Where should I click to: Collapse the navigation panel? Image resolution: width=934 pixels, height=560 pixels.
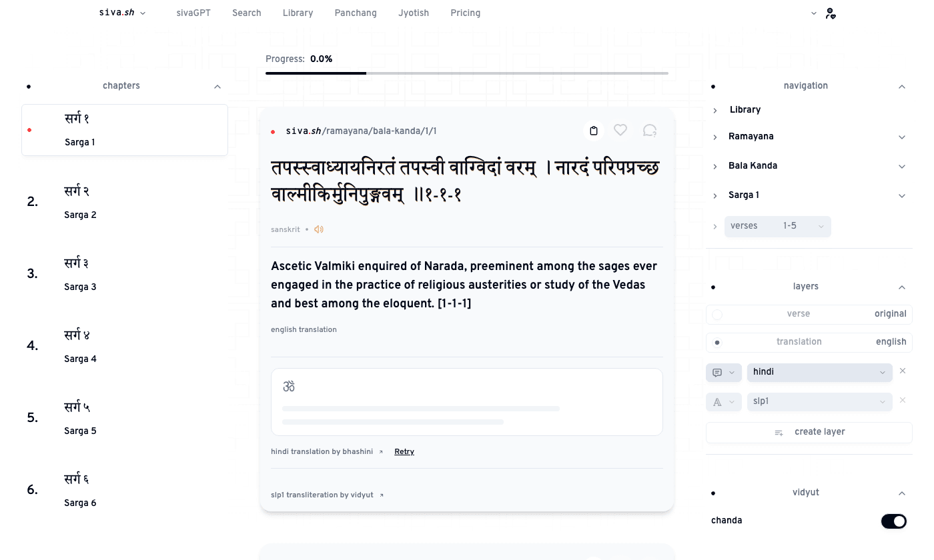902,87
